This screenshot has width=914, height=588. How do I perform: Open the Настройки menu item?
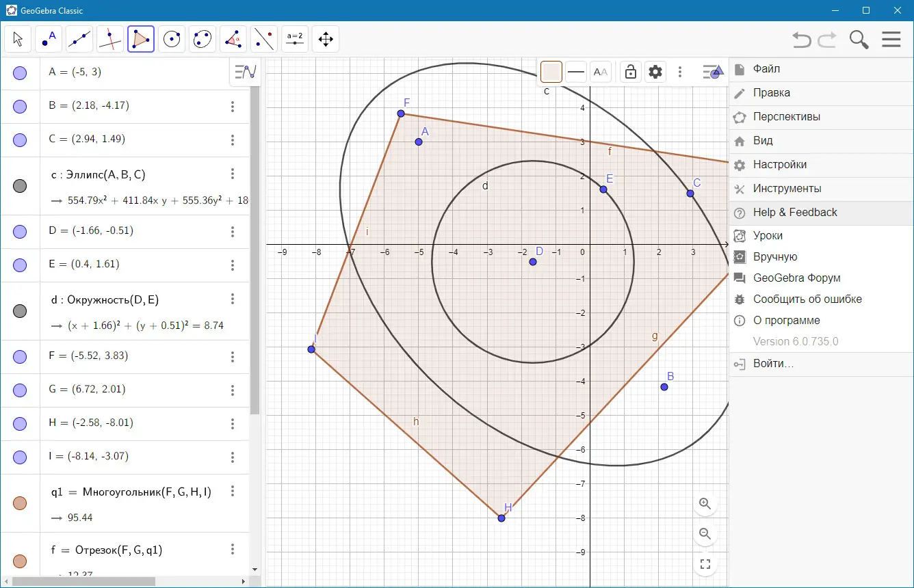pos(779,165)
